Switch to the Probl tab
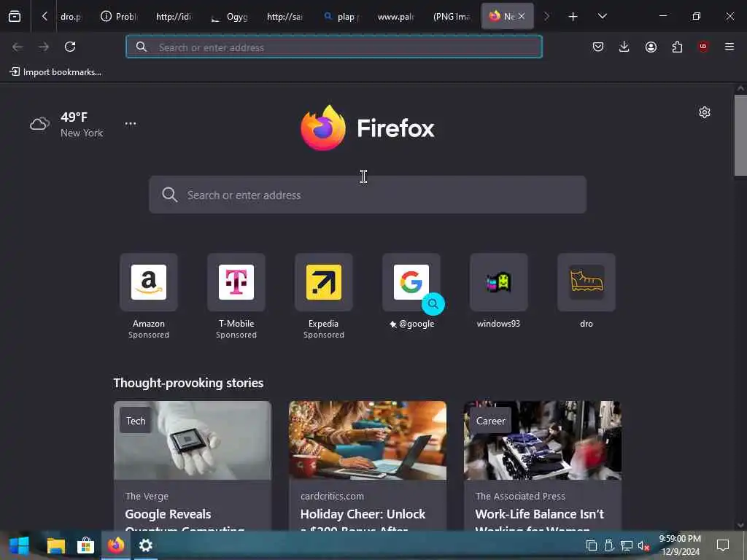Image resolution: width=747 pixels, height=560 pixels. pyautogui.click(x=119, y=17)
